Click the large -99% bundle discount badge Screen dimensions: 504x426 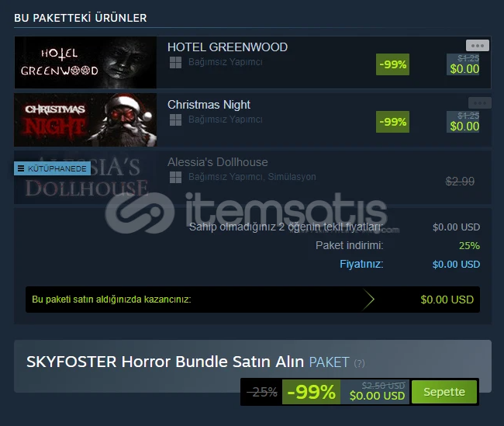coord(311,392)
